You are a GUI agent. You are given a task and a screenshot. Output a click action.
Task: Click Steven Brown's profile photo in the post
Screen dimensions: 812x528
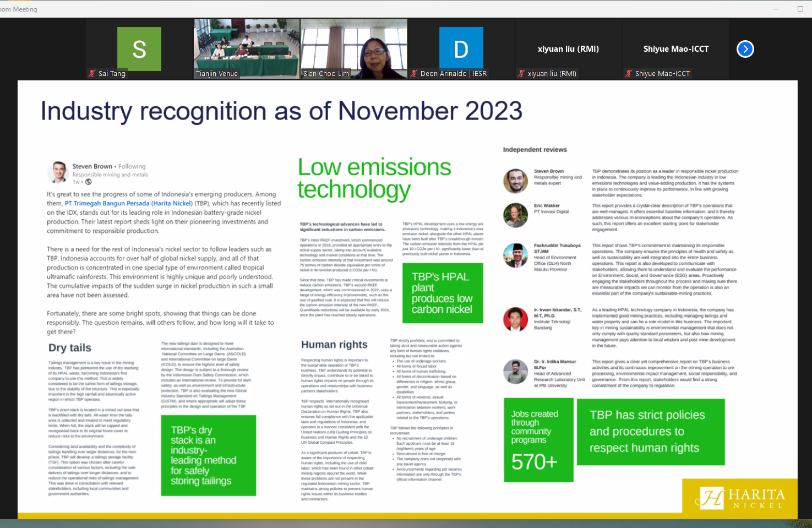(58, 173)
